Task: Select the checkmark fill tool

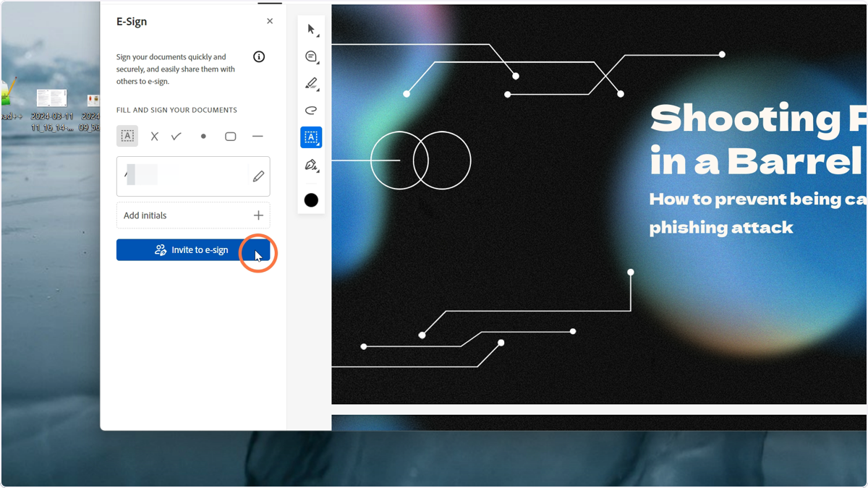Action: (x=176, y=136)
